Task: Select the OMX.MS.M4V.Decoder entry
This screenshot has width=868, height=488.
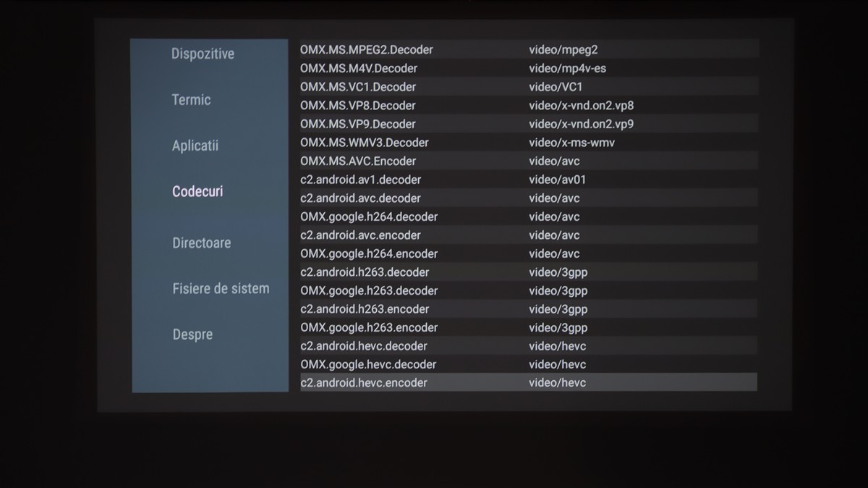Action: click(359, 69)
